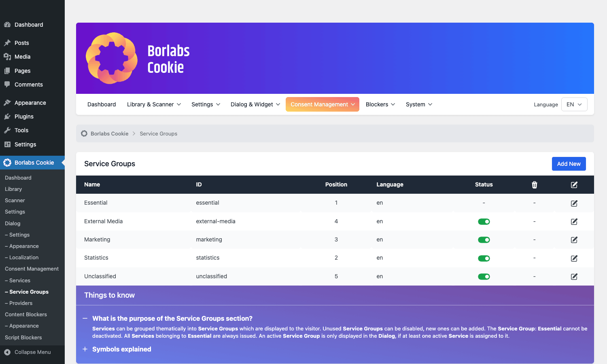Toggle Marketing status switch
Screen dimensions: 607x364
(x=484, y=240)
